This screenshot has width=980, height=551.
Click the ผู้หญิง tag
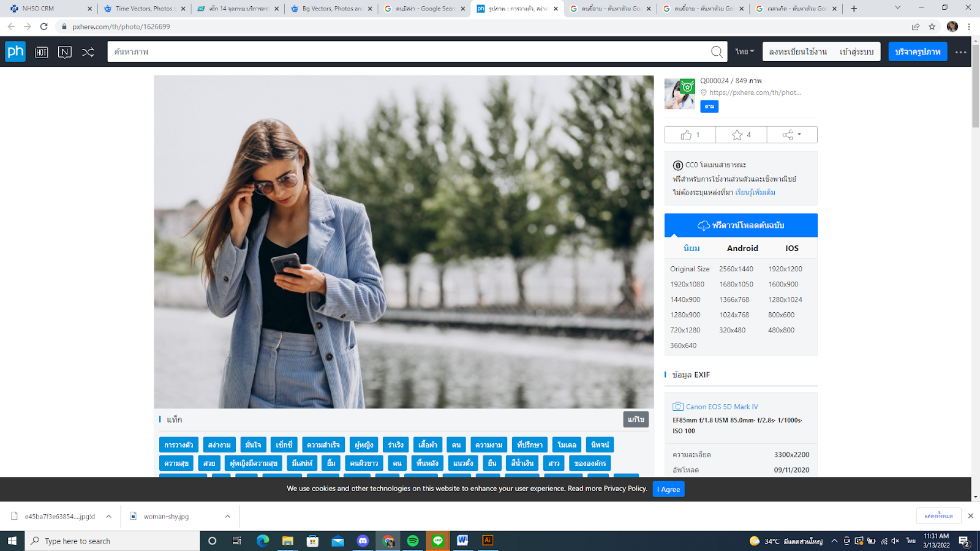364,444
